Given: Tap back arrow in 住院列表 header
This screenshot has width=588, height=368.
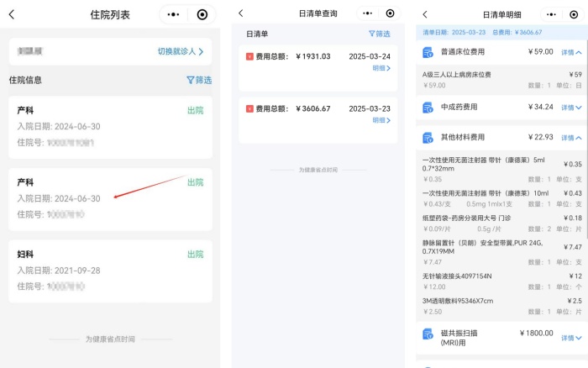Looking at the screenshot, I should point(11,14).
